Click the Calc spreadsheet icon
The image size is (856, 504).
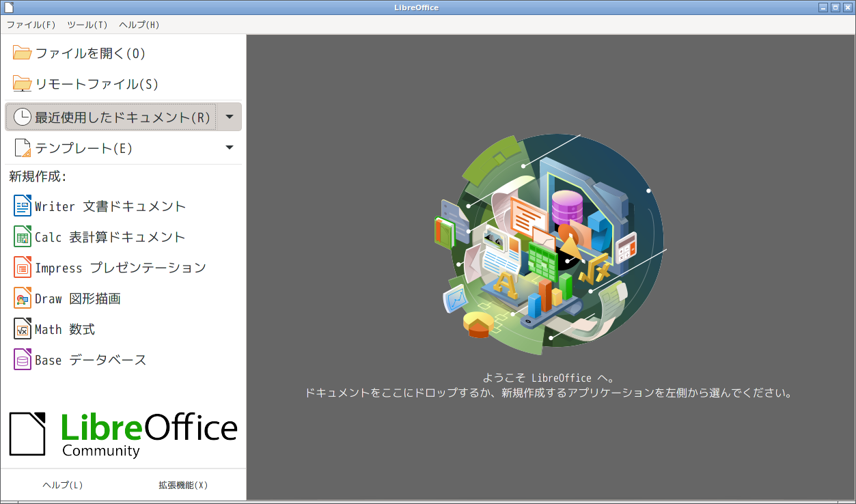tap(23, 237)
